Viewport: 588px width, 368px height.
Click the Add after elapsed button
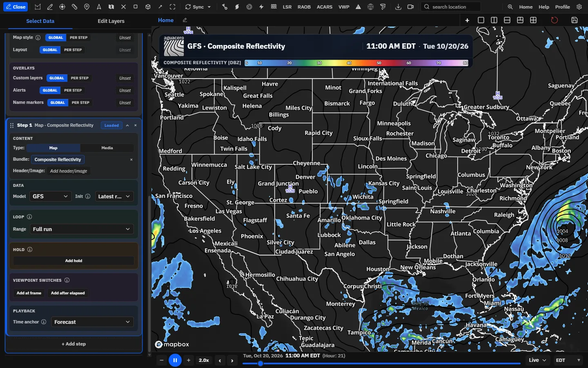(68, 293)
